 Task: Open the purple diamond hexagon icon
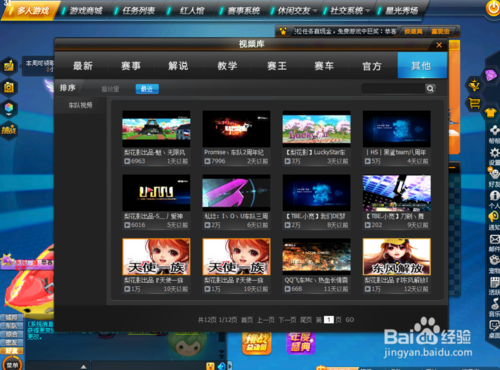pos(491,75)
